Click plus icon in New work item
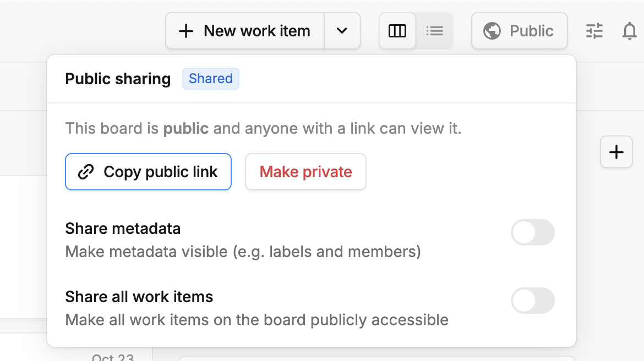Image resolution: width=644 pixels, height=361 pixels. pos(186,31)
